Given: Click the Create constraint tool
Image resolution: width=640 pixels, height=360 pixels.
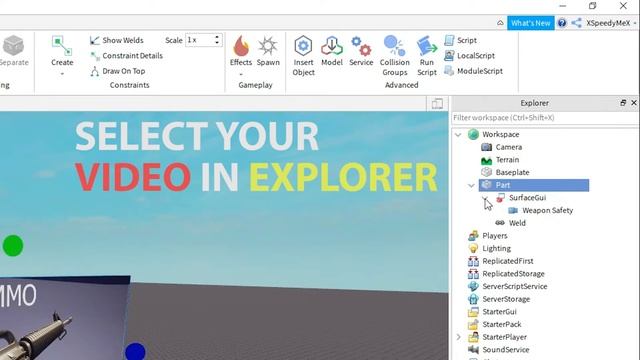Looking at the screenshot, I should tap(62, 51).
